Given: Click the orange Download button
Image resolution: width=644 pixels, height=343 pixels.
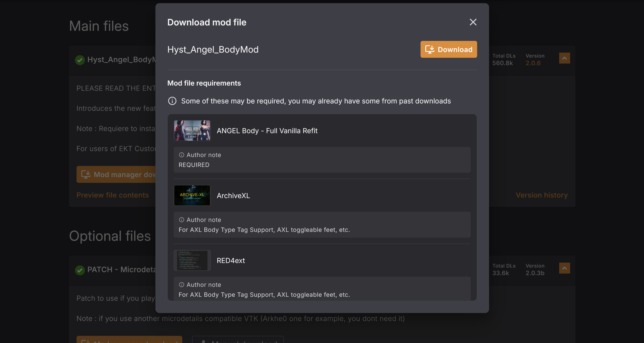Looking at the screenshot, I should tap(449, 49).
